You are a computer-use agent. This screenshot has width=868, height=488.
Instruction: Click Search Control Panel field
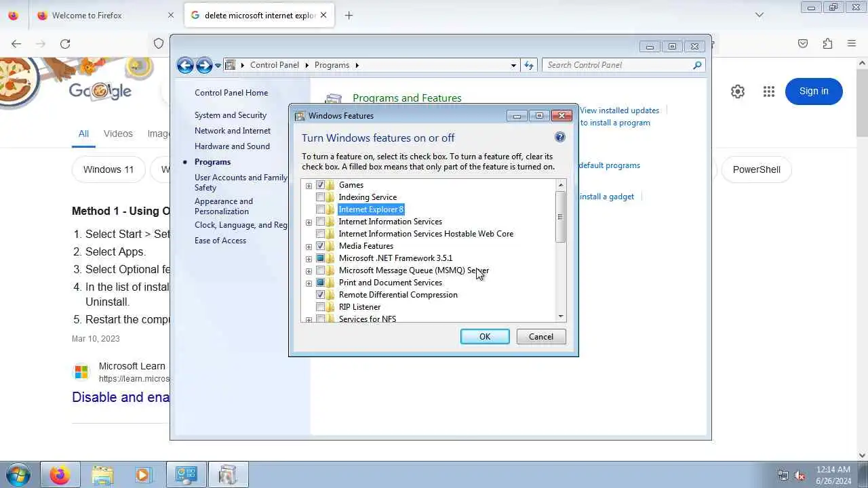[x=617, y=65]
